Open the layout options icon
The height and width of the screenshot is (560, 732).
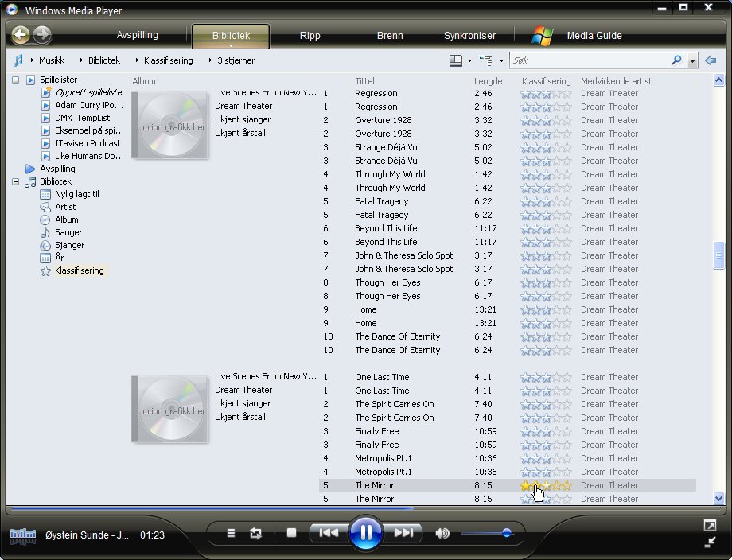456,60
